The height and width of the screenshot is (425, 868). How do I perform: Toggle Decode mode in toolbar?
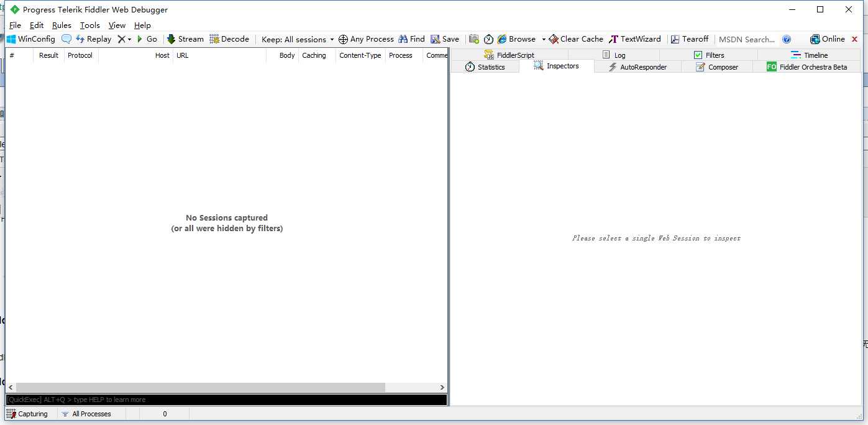[x=229, y=39]
